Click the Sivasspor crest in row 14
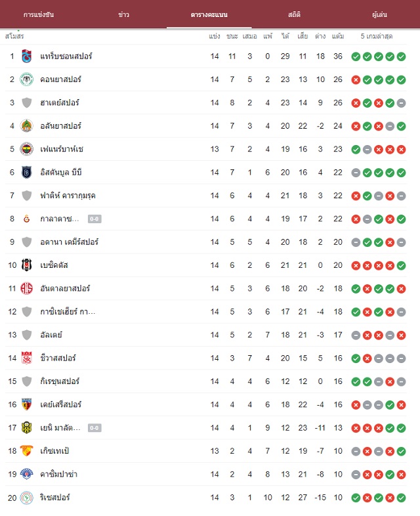The height and width of the screenshot is (516, 420). (27, 358)
